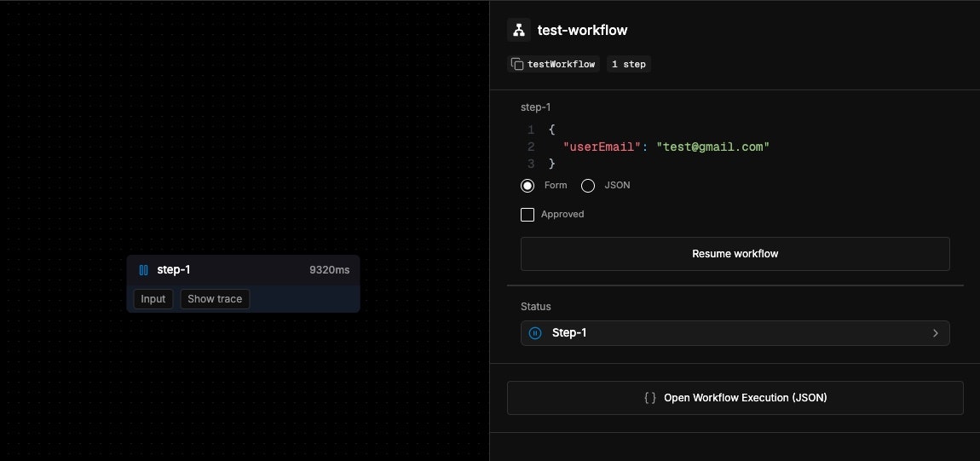Click the Step-1 status row
Screen dimensions: 980x461
coord(735,333)
